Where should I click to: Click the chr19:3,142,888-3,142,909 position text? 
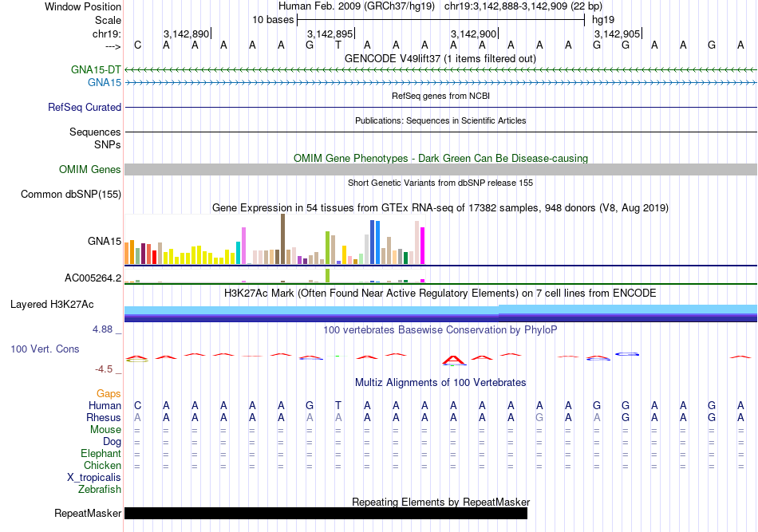point(523,6)
